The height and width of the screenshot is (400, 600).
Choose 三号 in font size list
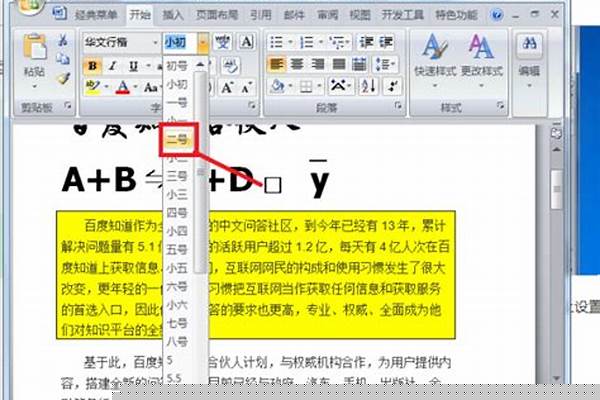pyautogui.click(x=178, y=176)
